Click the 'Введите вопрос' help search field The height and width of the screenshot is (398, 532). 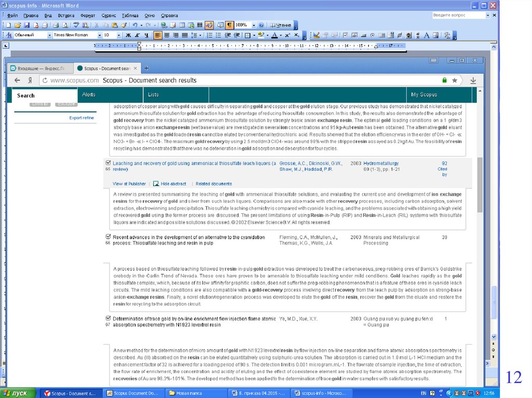click(459, 15)
